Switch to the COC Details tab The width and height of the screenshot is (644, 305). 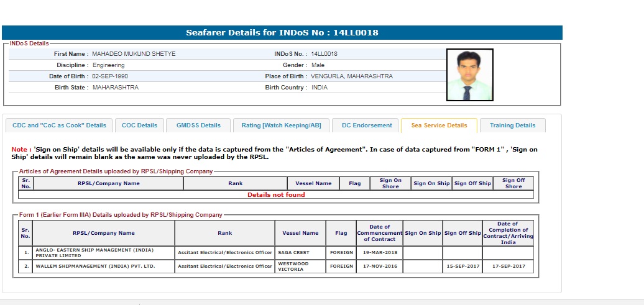coord(139,125)
